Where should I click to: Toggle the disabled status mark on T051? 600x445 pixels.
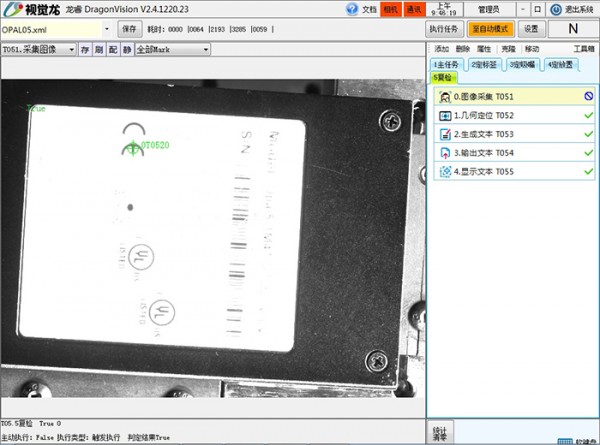[x=589, y=97]
